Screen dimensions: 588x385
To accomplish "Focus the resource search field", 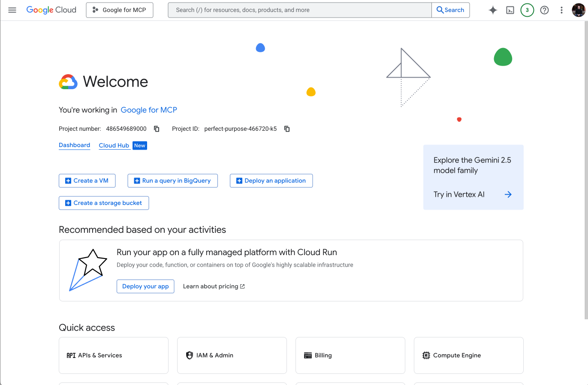I will [x=300, y=10].
